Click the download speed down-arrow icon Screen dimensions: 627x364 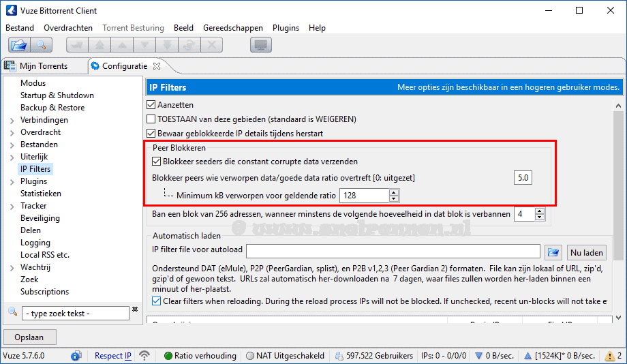pyautogui.click(x=478, y=356)
